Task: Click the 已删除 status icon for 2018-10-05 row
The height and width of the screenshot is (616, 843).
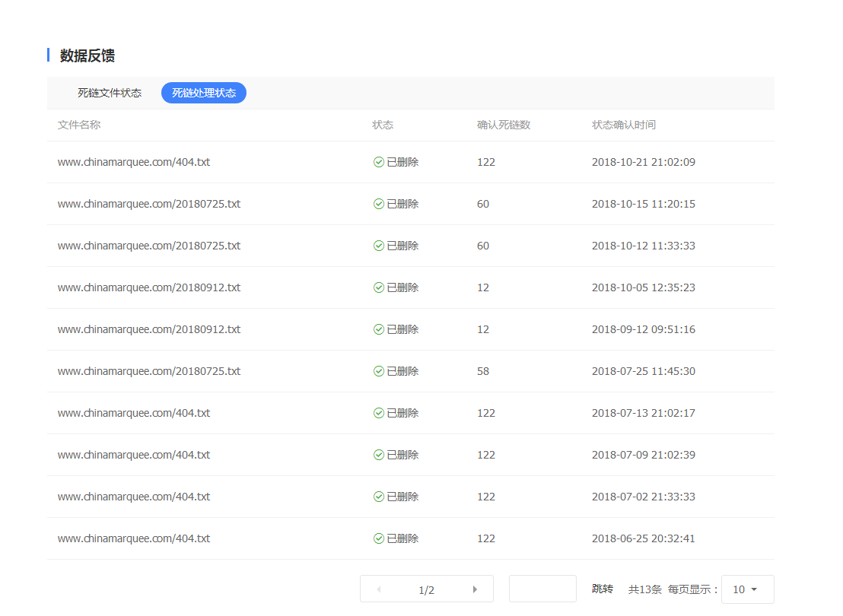Action: (379, 287)
